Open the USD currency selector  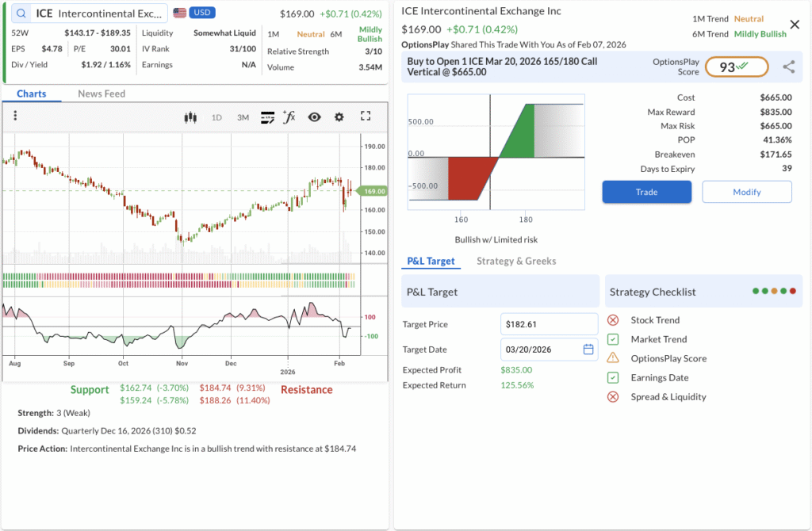193,13
